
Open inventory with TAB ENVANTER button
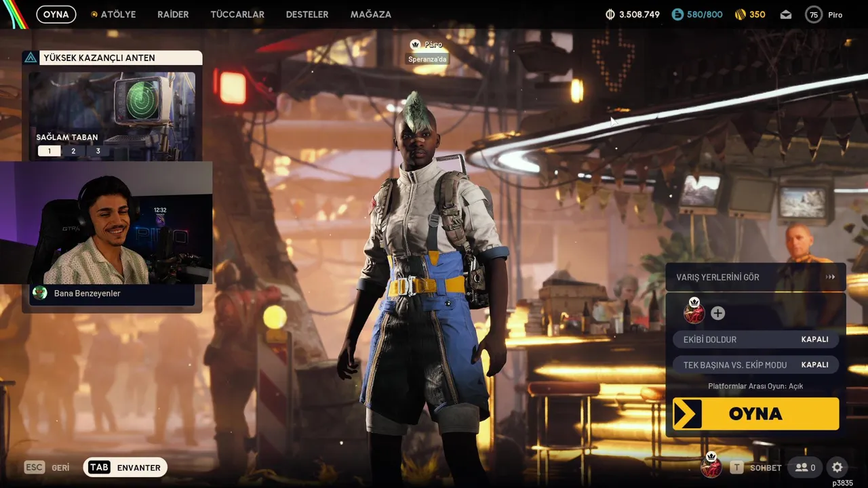[125, 468]
